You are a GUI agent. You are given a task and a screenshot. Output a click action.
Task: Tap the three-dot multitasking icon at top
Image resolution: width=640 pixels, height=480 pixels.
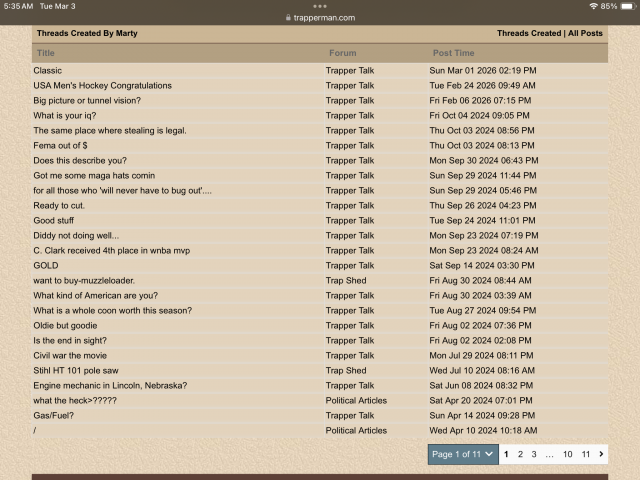[x=319, y=6]
